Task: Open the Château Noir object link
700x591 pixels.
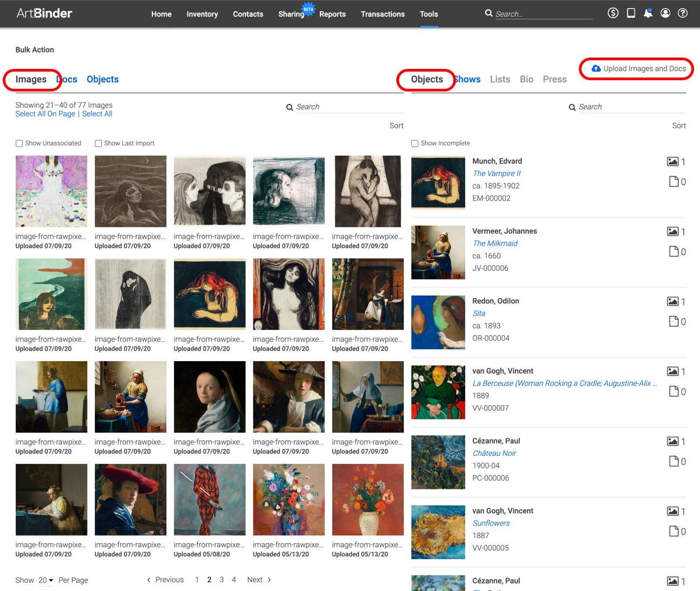Action: tap(494, 453)
